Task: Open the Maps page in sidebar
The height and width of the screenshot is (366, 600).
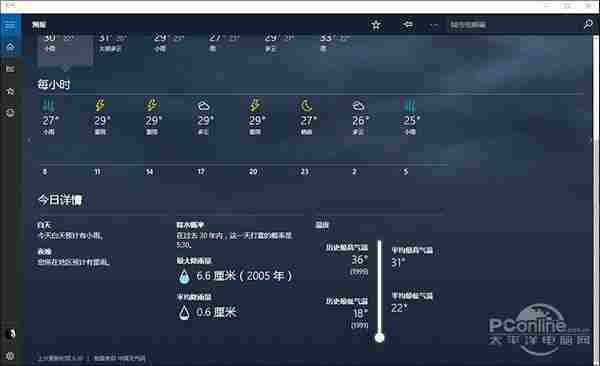Action: [x=10, y=69]
